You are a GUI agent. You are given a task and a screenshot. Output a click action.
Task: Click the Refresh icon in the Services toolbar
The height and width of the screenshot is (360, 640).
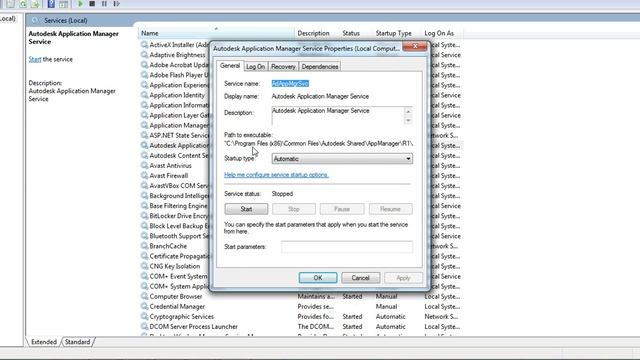click(23, 4)
